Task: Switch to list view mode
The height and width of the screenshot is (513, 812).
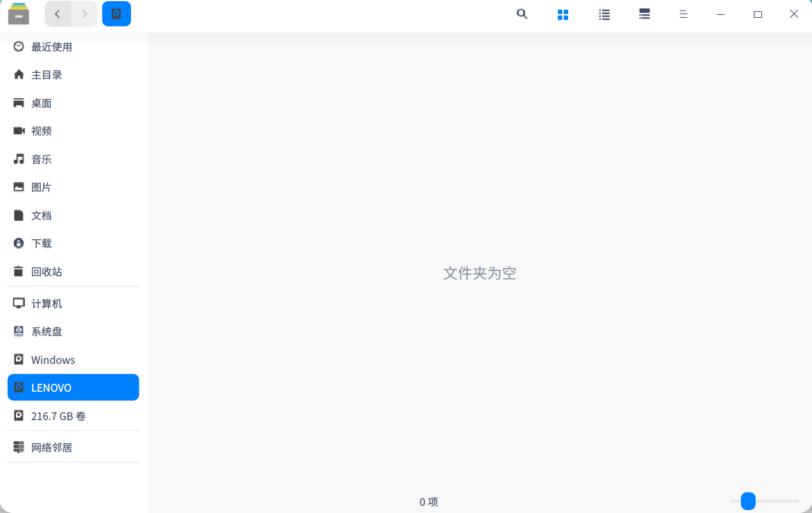Action: (x=604, y=14)
